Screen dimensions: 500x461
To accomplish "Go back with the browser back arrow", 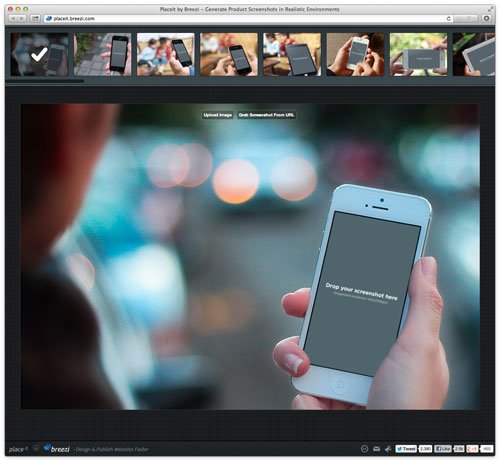I will [x=13, y=18].
